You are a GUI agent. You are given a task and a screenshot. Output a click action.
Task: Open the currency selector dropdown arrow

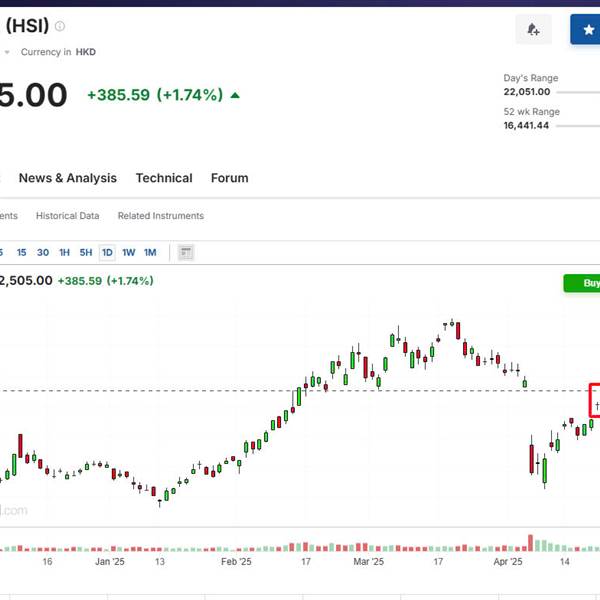[7, 52]
